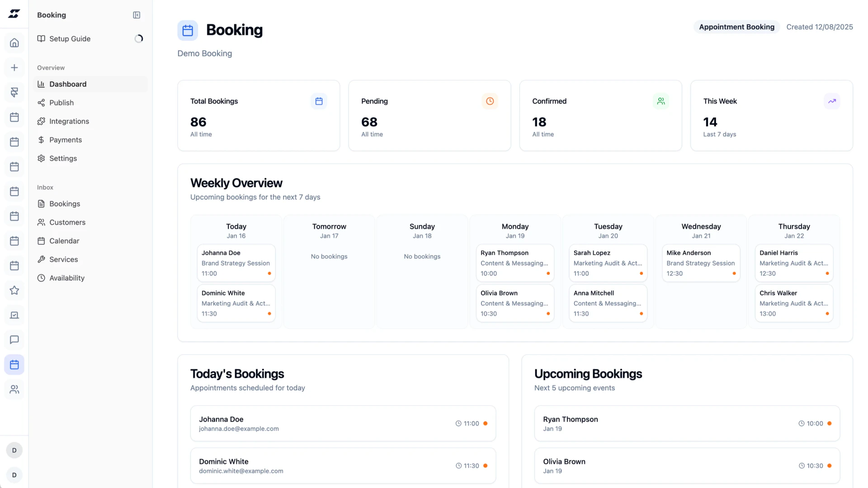The width and height of the screenshot is (868, 488).
Task: Go to Publish in sidebar
Action: click(61, 103)
